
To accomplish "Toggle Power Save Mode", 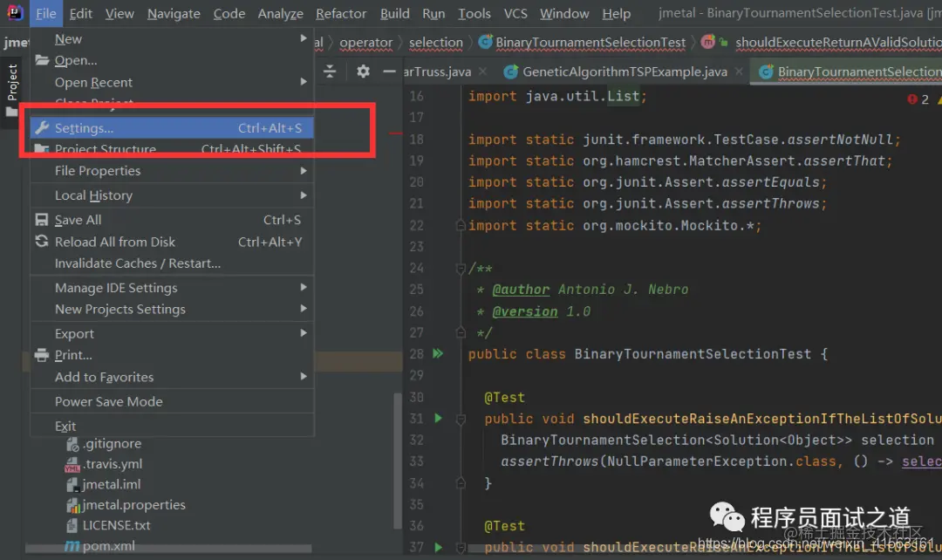I will click(x=172, y=401).
